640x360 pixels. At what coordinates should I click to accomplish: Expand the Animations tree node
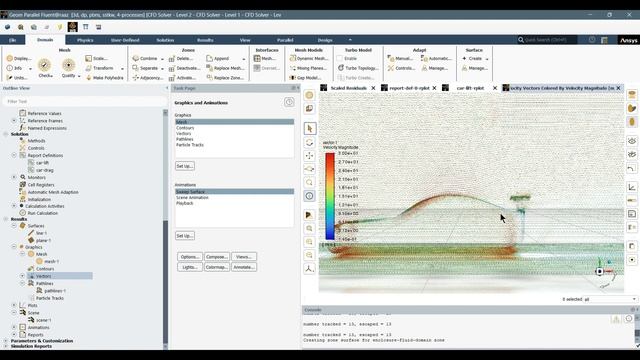14,327
